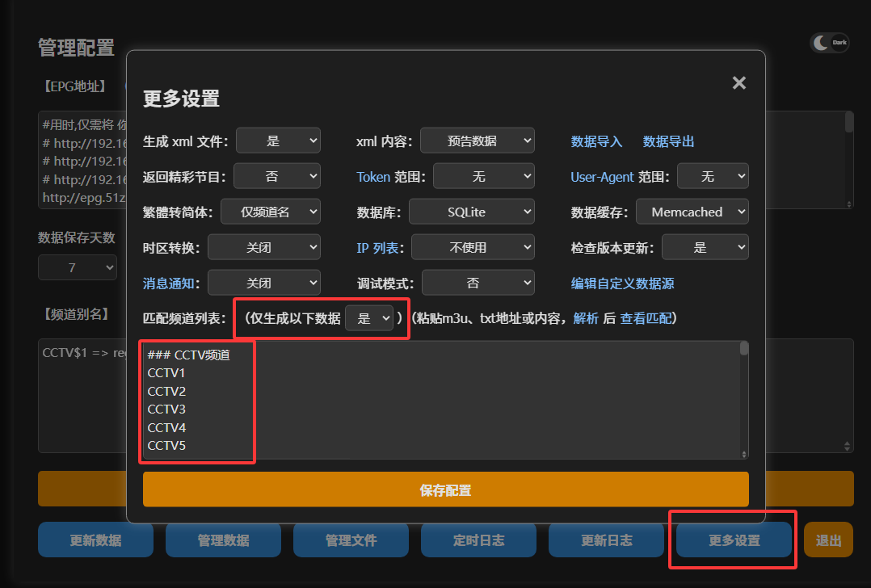Click the 更新日志 button
The width and height of the screenshot is (871, 588).
(607, 540)
